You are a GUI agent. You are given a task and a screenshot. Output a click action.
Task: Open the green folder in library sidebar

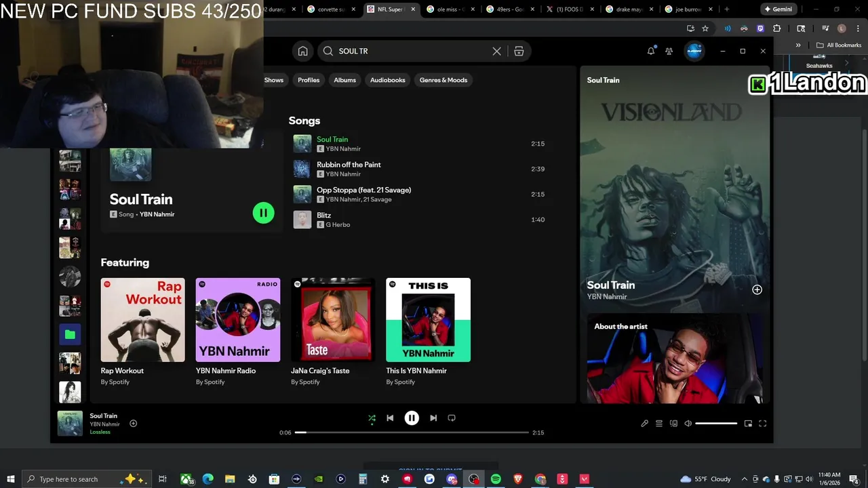(70, 334)
